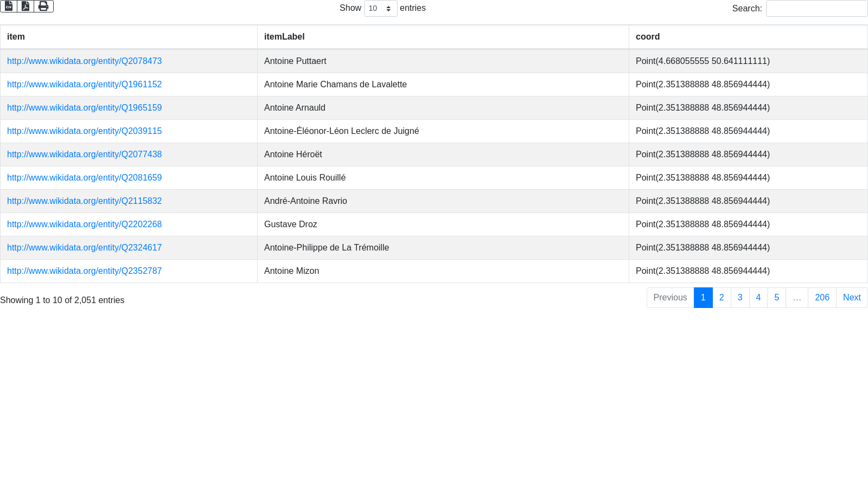Image resolution: width=868 pixels, height=488 pixels.
Task: Open link for entity Q2202268
Action: (x=84, y=224)
